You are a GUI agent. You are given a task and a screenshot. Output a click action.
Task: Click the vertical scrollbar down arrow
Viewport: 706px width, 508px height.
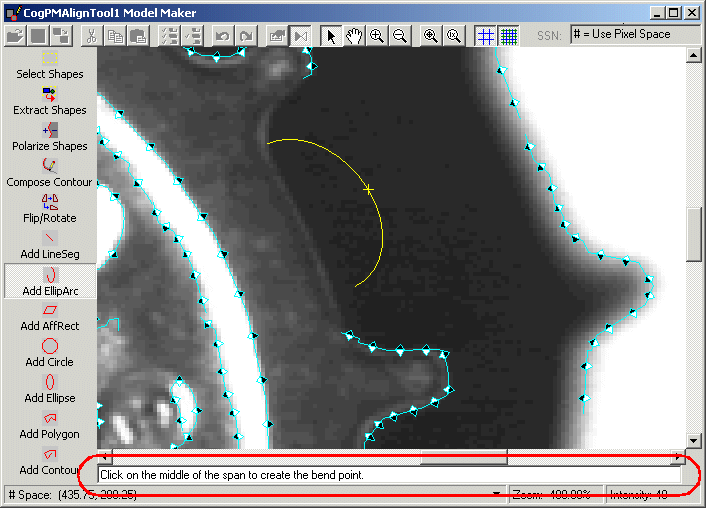pos(694,440)
